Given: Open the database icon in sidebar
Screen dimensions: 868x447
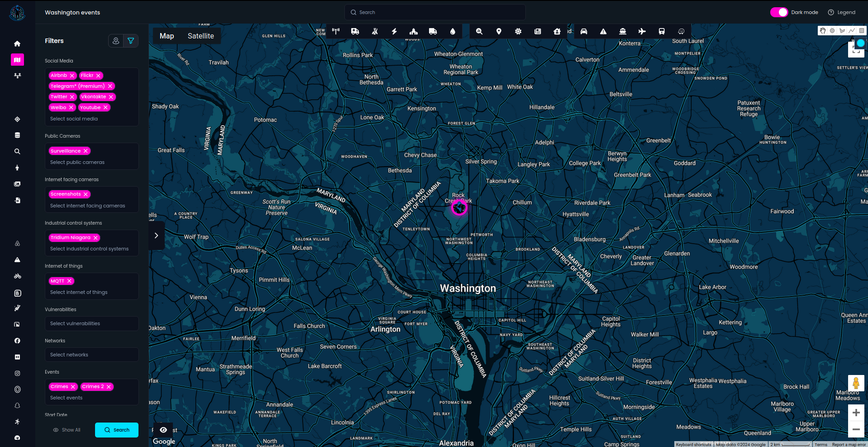Looking at the screenshot, I should pos(17,135).
